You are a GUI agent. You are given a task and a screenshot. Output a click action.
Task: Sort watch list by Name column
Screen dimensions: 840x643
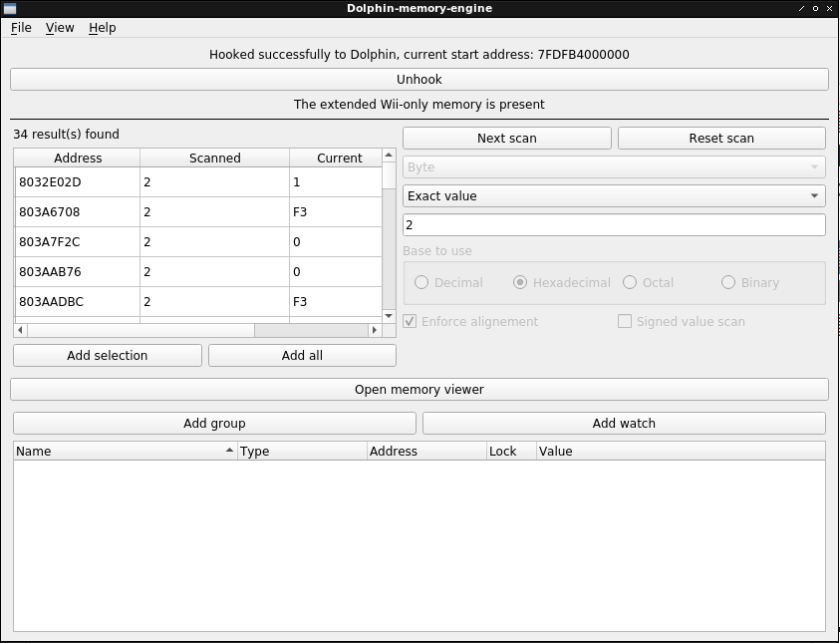click(x=126, y=452)
